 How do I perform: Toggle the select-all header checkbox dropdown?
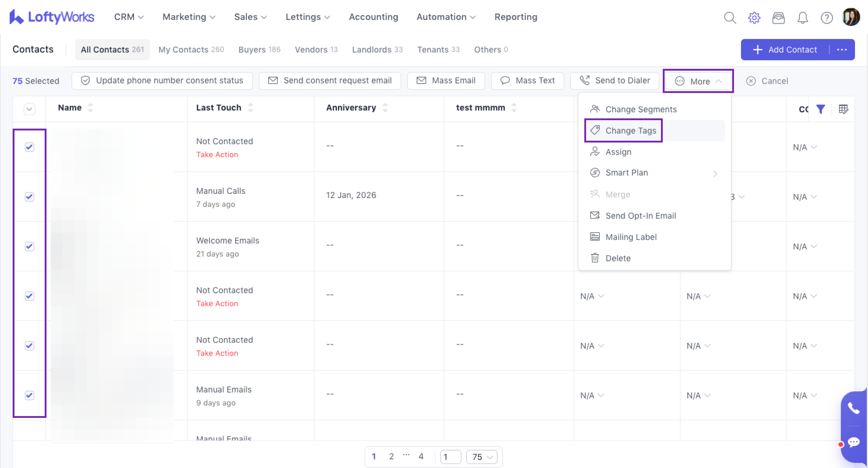pos(29,109)
